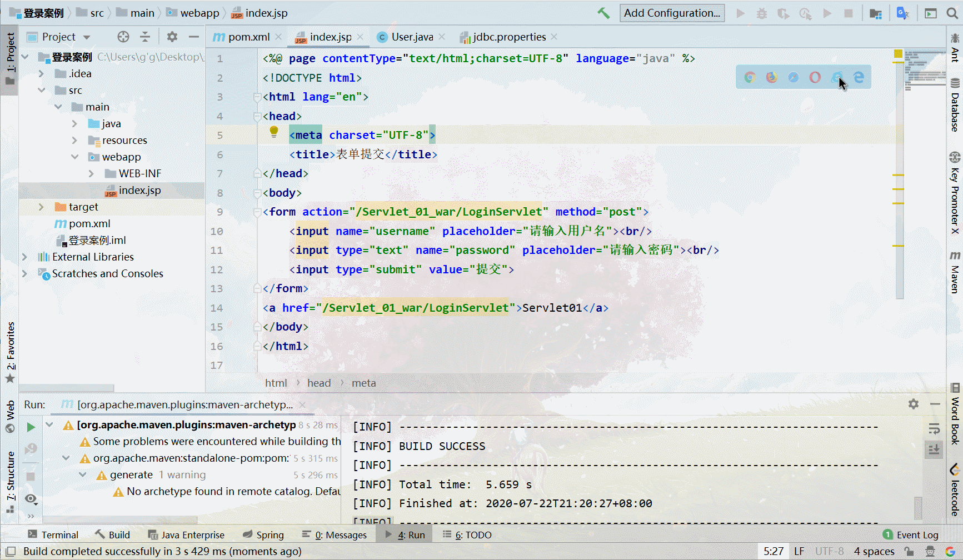Viewport: 963px width, 560px height.
Task: Open the Terminal tool window tab
Action: [x=53, y=534]
